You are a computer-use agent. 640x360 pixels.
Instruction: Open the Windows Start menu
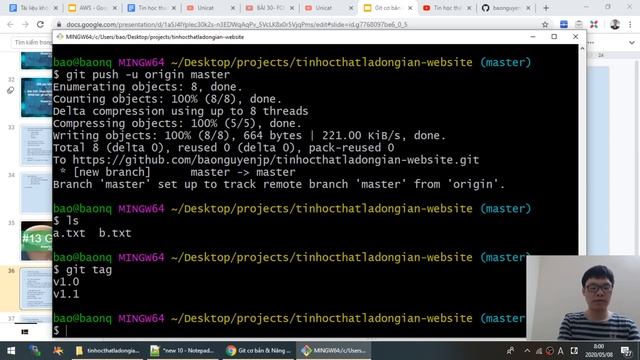[x=11, y=351]
